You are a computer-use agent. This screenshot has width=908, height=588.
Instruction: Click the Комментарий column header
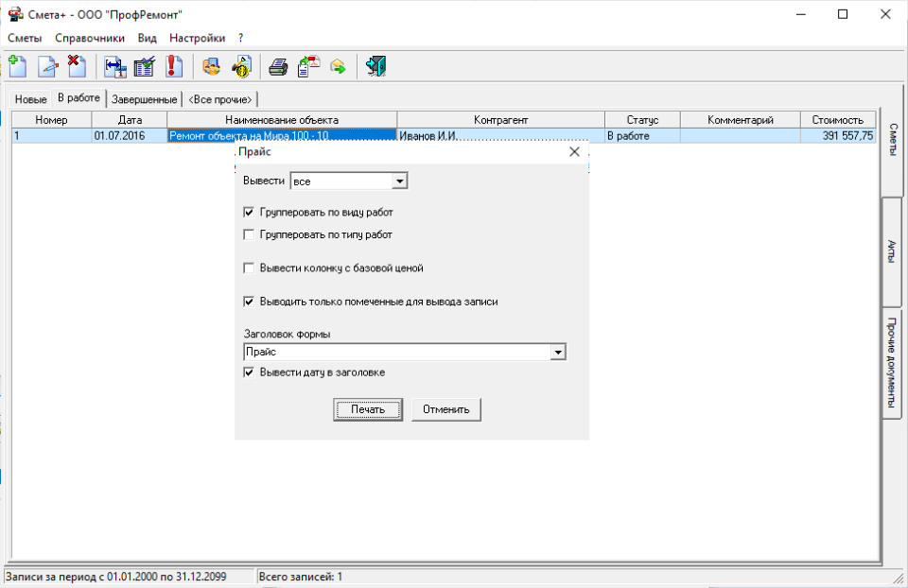tap(741, 120)
